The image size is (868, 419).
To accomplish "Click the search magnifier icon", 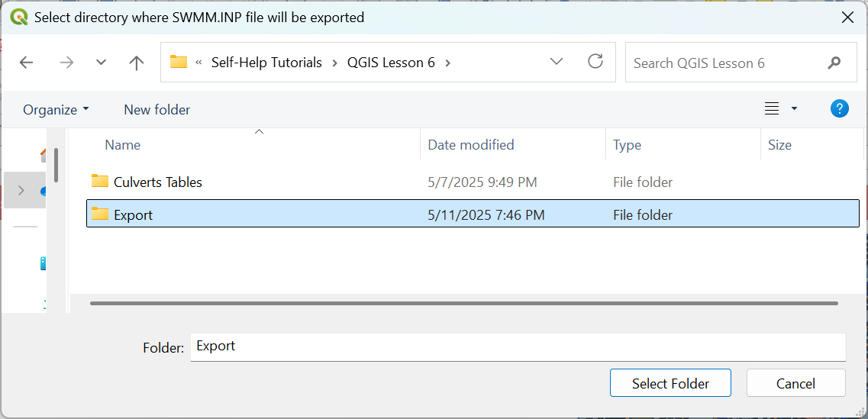I will (x=834, y=63).
